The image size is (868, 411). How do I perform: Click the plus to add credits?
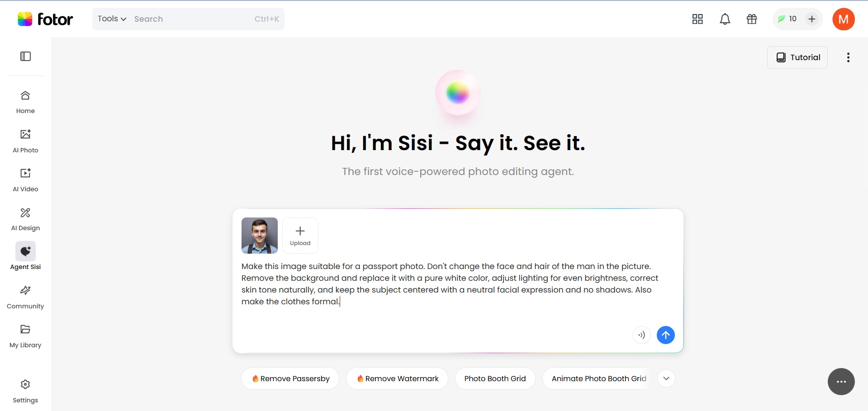812,19
